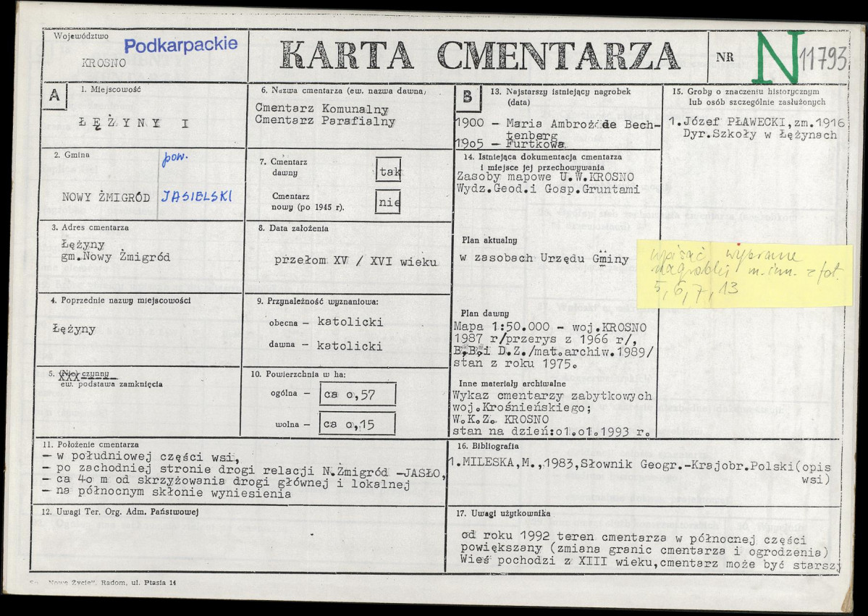The image size is (868, 616).
Task: Click the section marker B box
Action: (x=466, y=94)
